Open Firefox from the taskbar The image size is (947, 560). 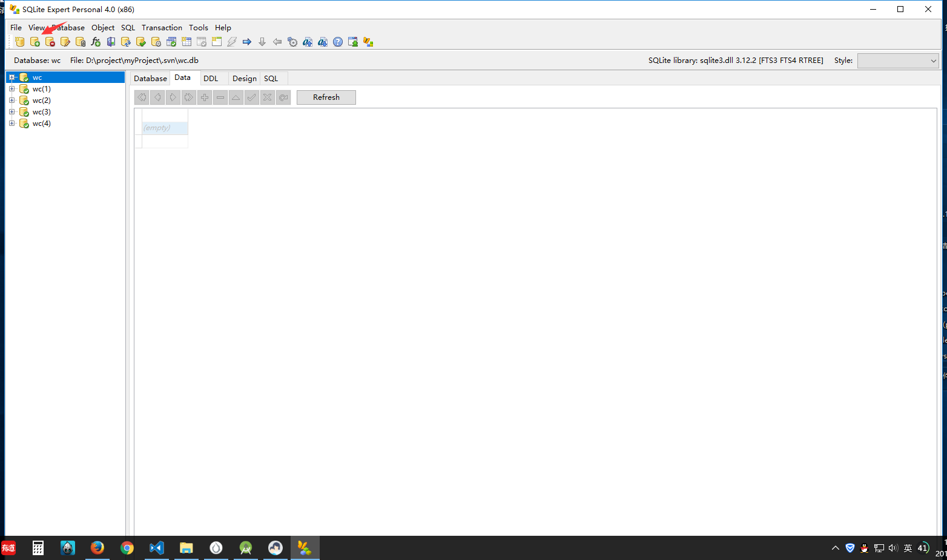pos(97,548)
